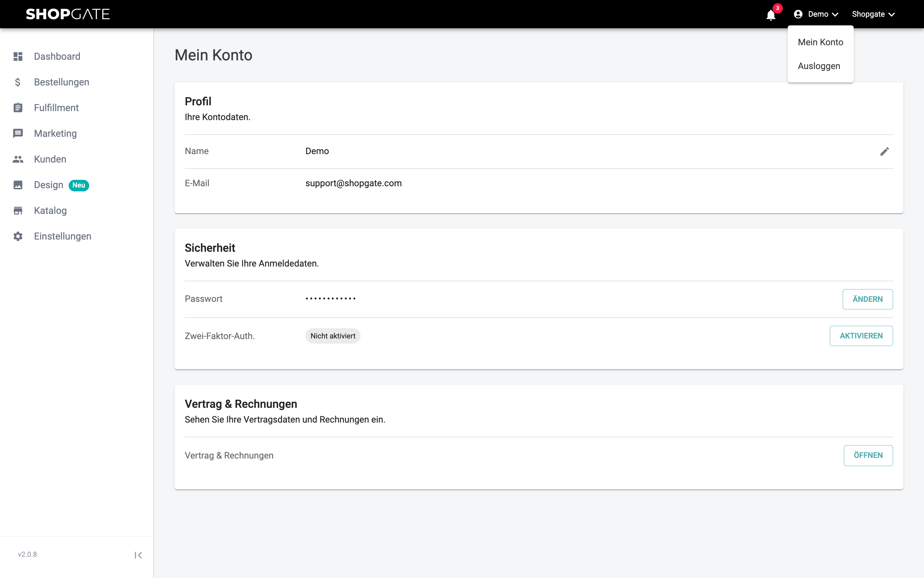This screenshot has height=578, width=924.
Task: Open Einstellungen in sidebar
Action: click(63, 236)
